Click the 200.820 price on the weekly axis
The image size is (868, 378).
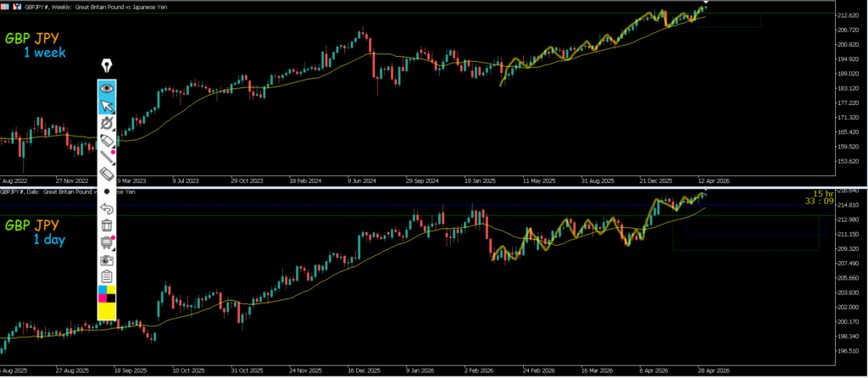point(849,44)
